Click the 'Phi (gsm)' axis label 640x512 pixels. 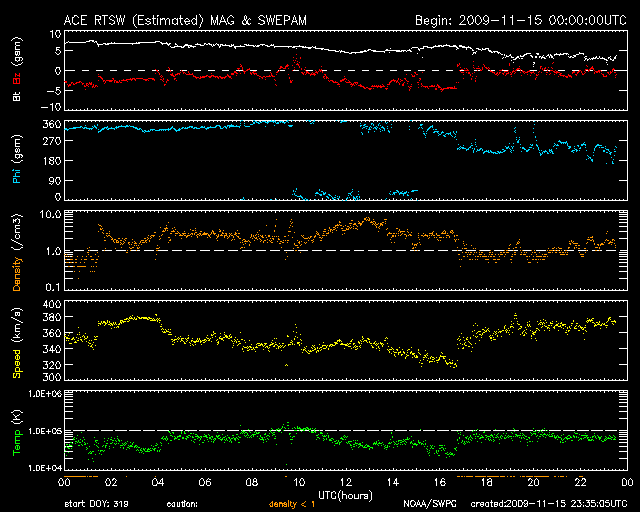[17, 159]
